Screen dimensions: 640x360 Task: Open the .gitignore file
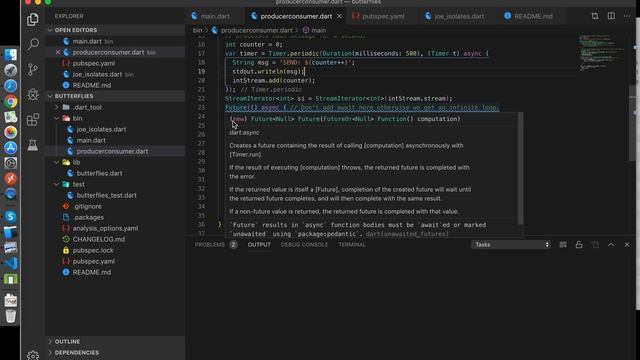[87, 206]
